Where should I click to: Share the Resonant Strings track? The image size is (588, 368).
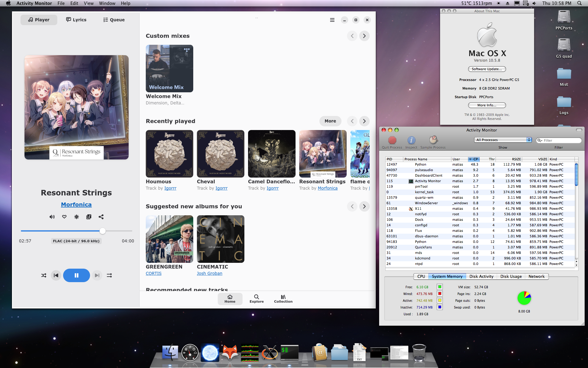(x=101, y=217)
